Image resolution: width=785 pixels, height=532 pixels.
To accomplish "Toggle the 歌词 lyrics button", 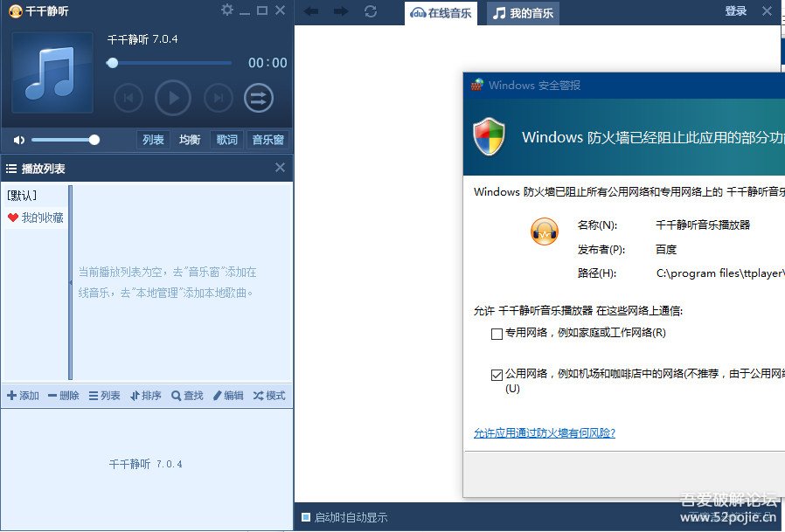I will pos(226,140).
